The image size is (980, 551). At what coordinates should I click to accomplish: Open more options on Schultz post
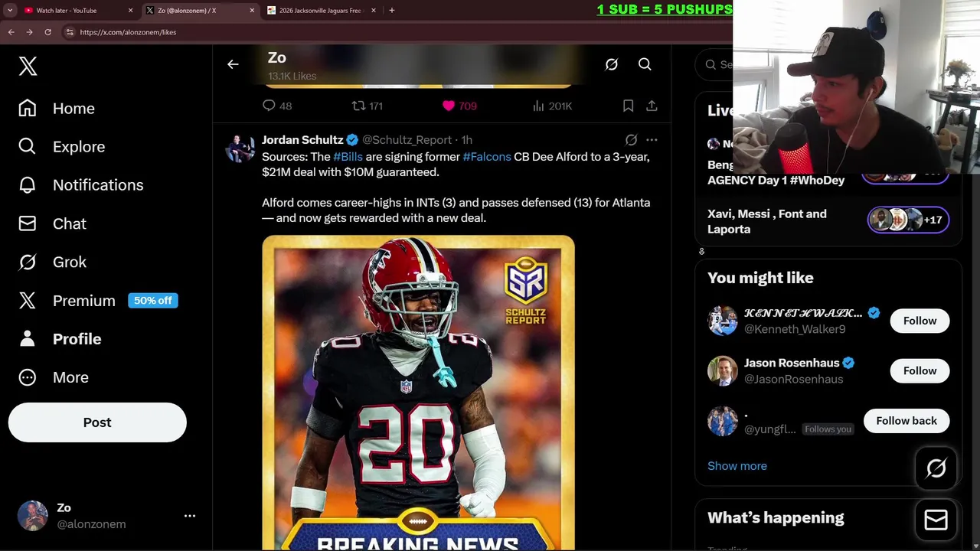[652, 140]
